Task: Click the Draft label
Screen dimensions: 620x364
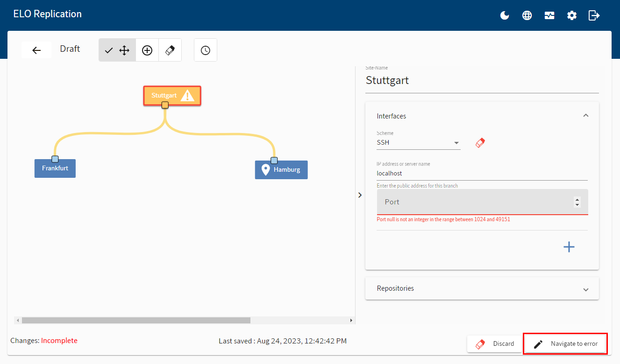Action: (x=70, y=49)
